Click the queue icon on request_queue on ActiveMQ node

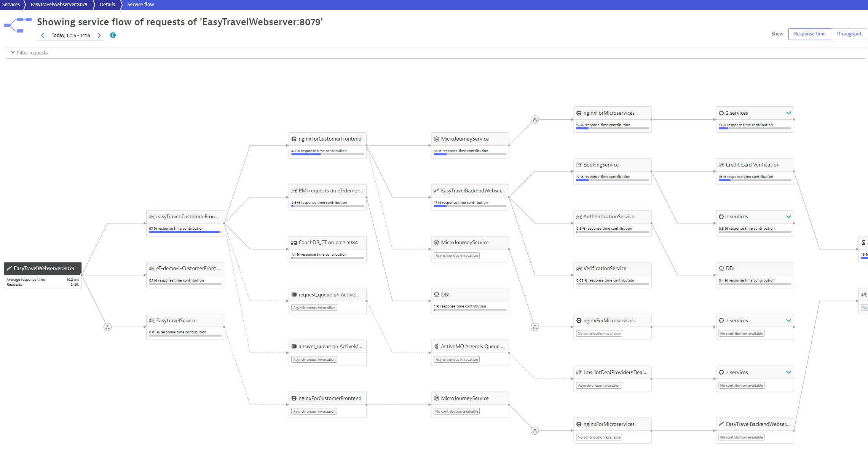pos(294,294)
